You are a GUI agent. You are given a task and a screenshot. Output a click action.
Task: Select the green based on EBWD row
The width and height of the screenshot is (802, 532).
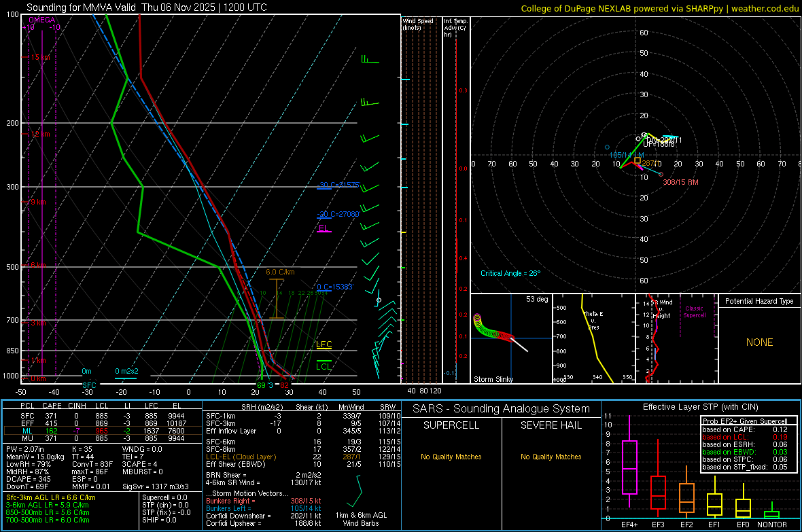coord(745,452)
